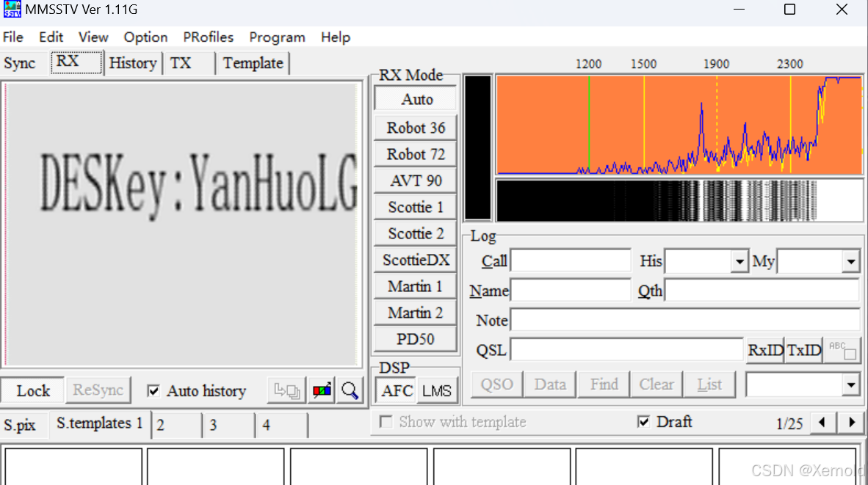
Task: Open the PRofiles menu
Action: click(208, 37)
